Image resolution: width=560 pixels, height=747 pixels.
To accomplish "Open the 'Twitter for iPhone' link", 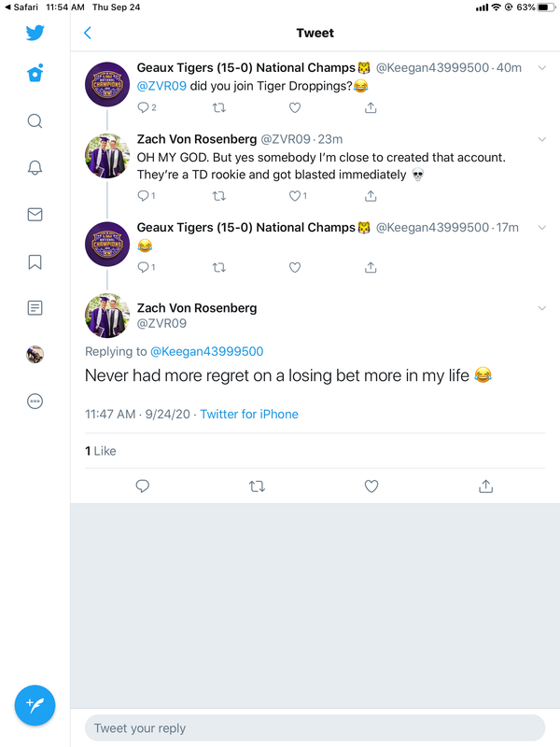I will coord(249,414).
